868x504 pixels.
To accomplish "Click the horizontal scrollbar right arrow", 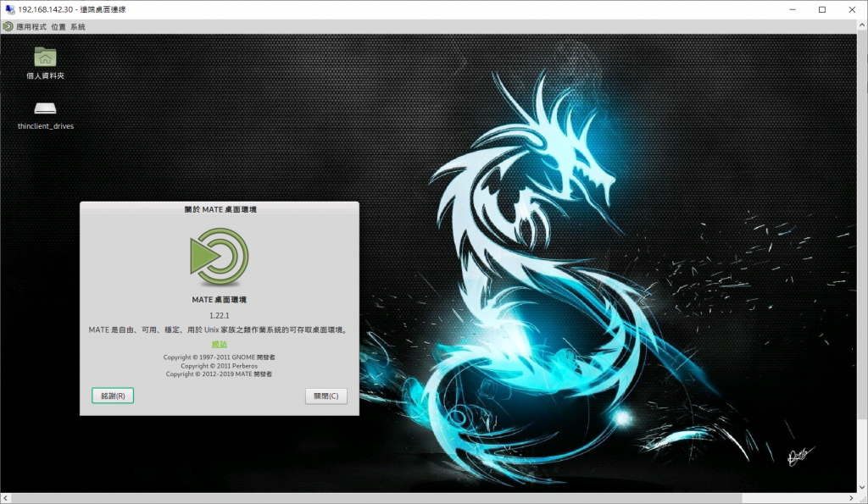I will tap(851, 498).
